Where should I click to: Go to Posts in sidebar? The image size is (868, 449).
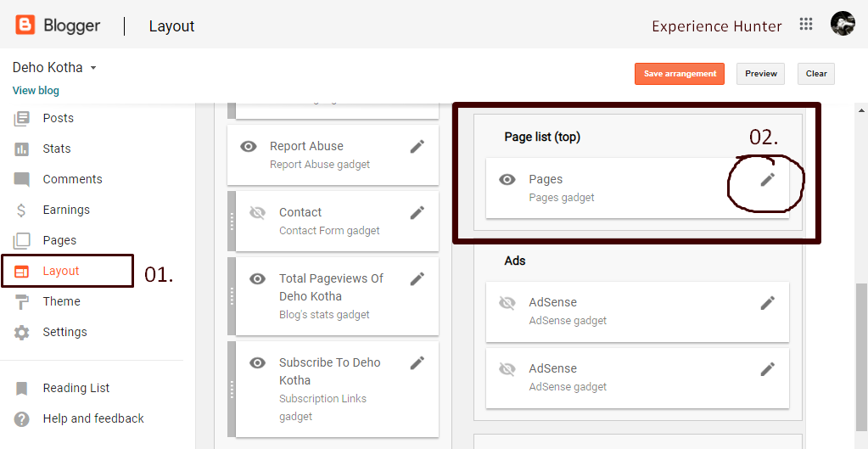(59, 119)
